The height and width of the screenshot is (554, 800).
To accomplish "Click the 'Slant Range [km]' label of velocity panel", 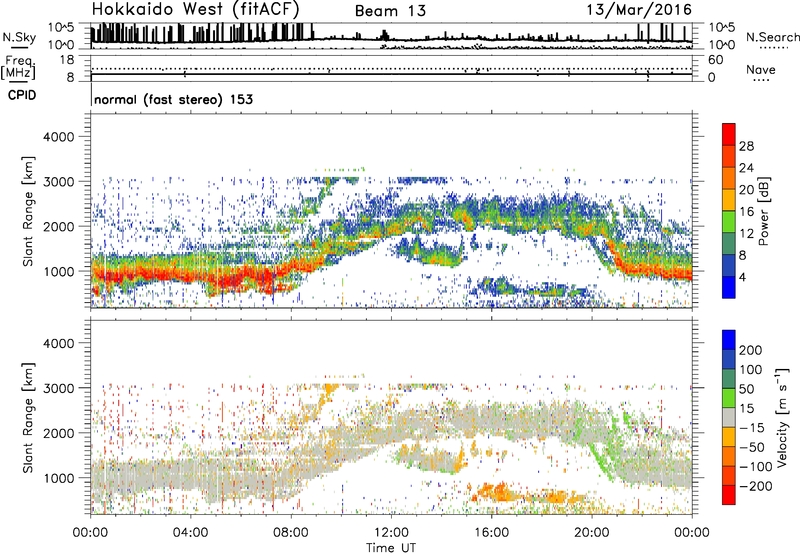I will click(28, 418).
